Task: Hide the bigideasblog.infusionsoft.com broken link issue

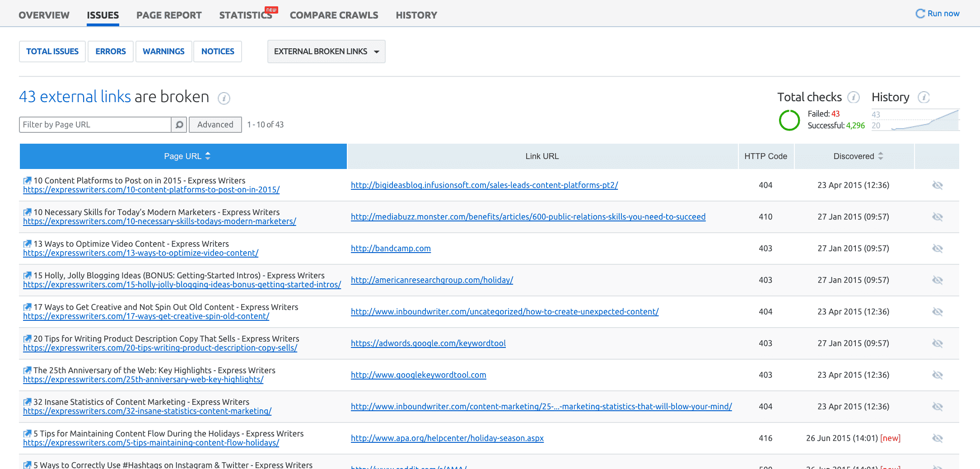Action: pos(938,185)
